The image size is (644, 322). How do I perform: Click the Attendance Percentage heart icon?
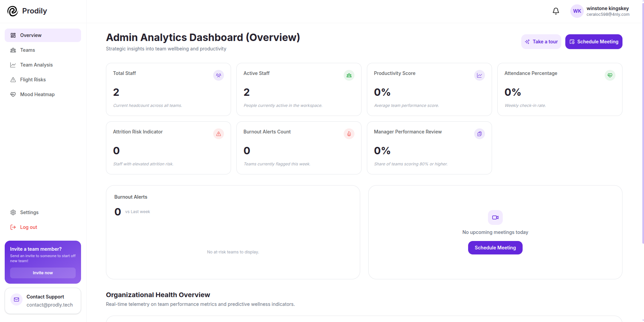point(610,75)
